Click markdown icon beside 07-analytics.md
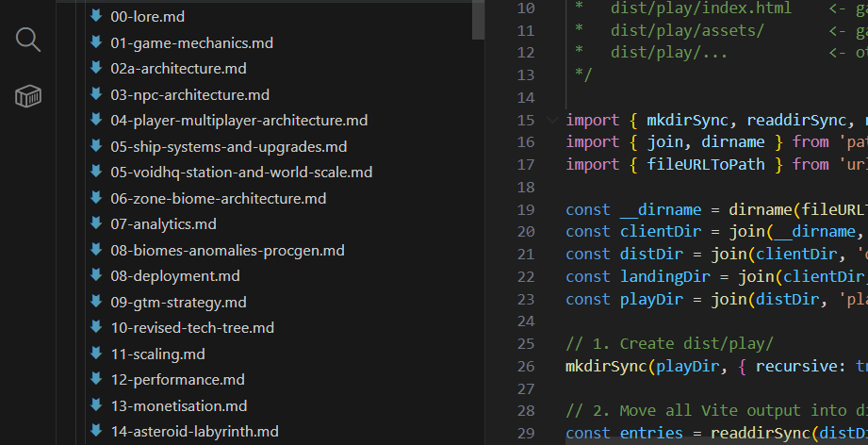This screenshot has height=445, width=868. click(x=95, y=223)
